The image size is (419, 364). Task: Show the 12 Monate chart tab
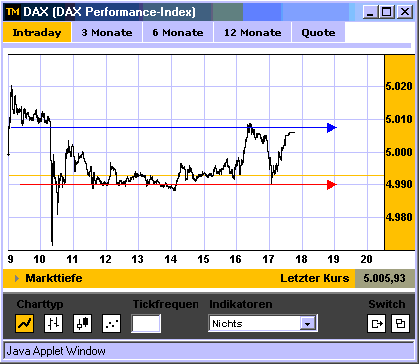[252, 33]
